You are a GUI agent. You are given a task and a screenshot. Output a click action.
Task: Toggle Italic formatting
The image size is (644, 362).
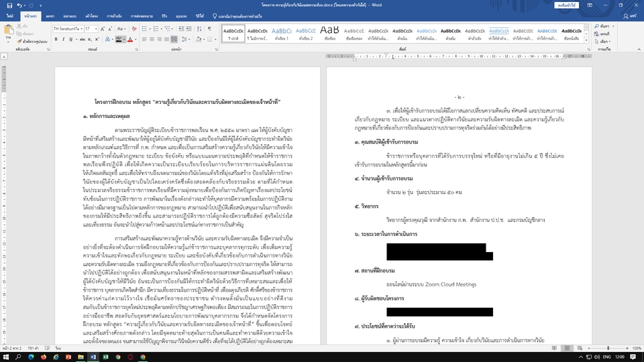click(63, 40)
